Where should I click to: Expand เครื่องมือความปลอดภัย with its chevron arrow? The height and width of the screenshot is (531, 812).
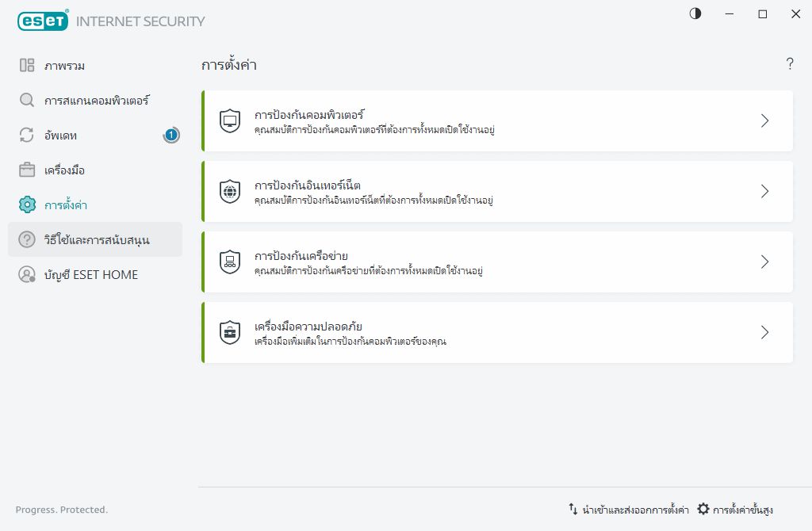click(764, 332)
